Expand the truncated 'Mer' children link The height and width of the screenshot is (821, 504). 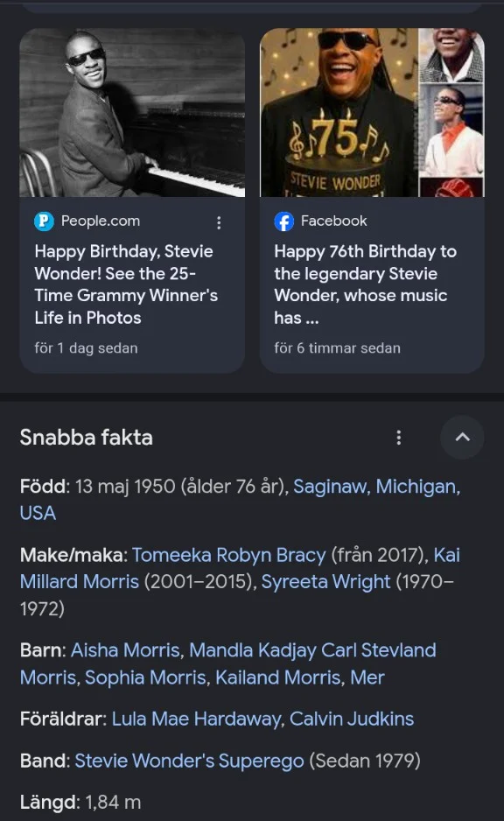coord(367,677)
